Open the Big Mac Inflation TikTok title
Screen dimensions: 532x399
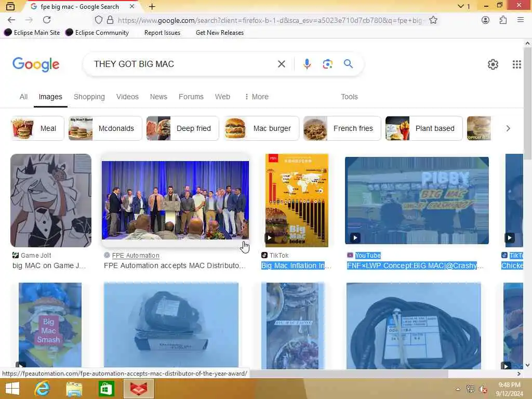click(296, 265)
